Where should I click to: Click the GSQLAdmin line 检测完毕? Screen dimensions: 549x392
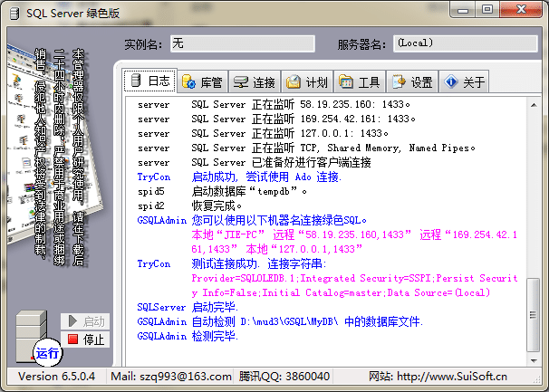click(x=188, y=336)
